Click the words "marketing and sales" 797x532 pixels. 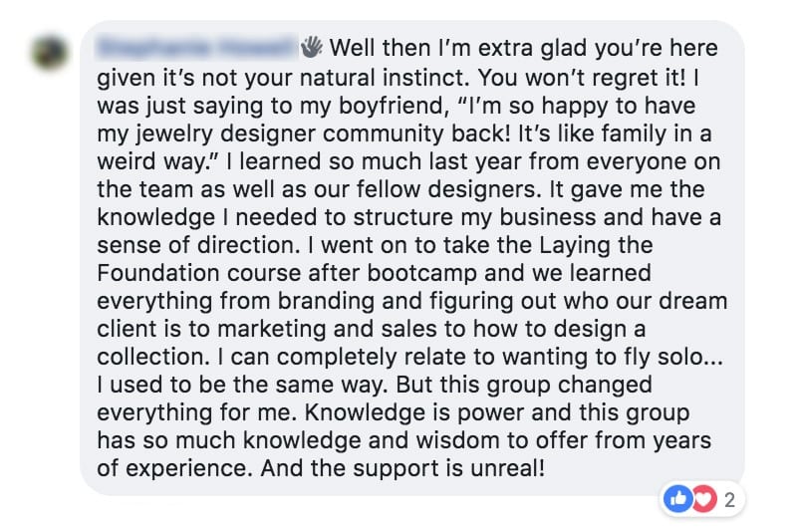coord(327,329)
